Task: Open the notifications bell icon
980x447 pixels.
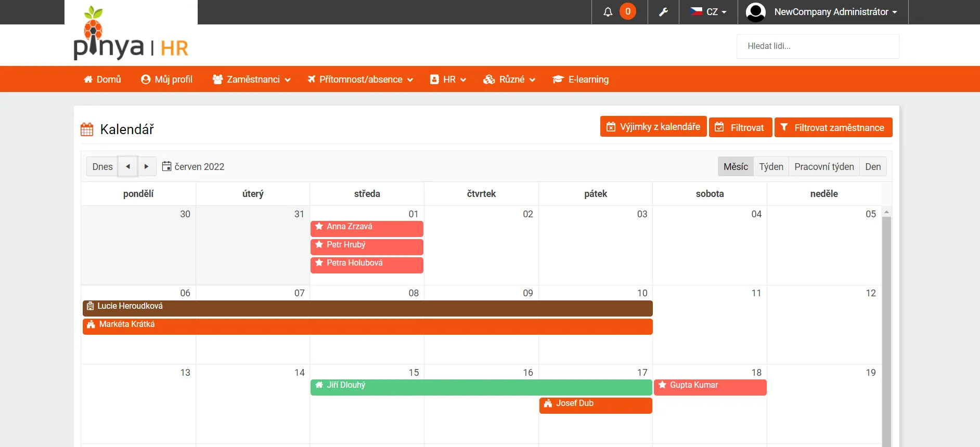Action: click(x=608, y=12)
